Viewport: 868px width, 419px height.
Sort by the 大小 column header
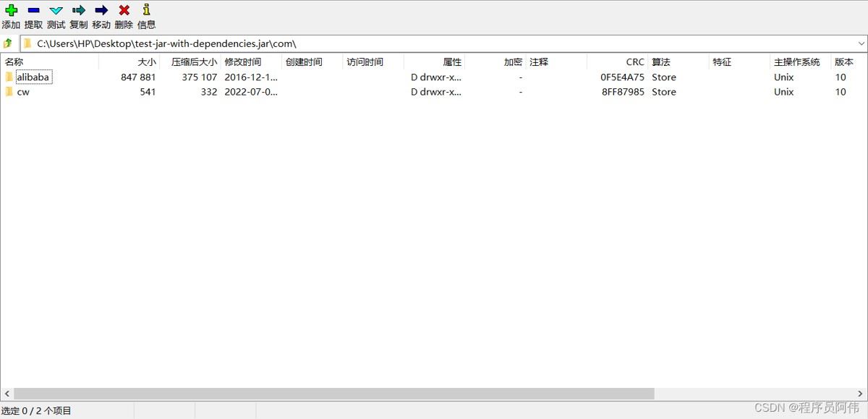pyautogui.click(x=147, y=62)
